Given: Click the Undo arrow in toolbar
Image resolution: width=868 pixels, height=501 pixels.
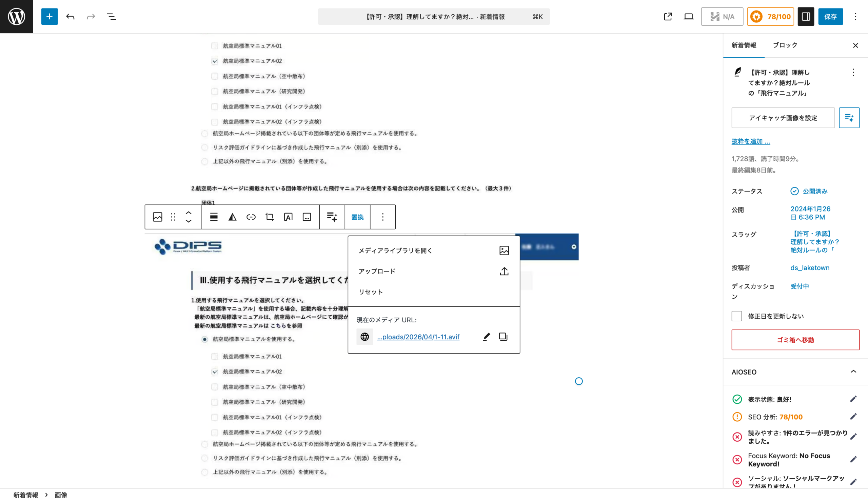Looking at the screenshot, I should tap(70, 17).
